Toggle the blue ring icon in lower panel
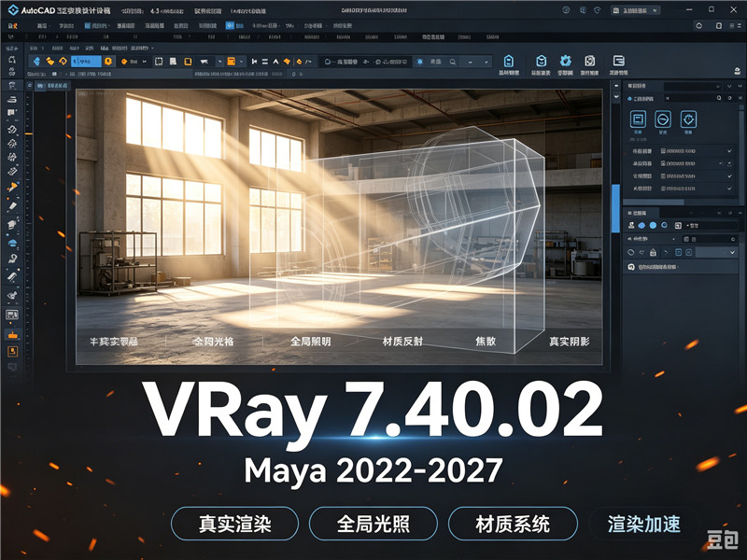Viewport: 747px width, 560px height. (x=664, y=225)
